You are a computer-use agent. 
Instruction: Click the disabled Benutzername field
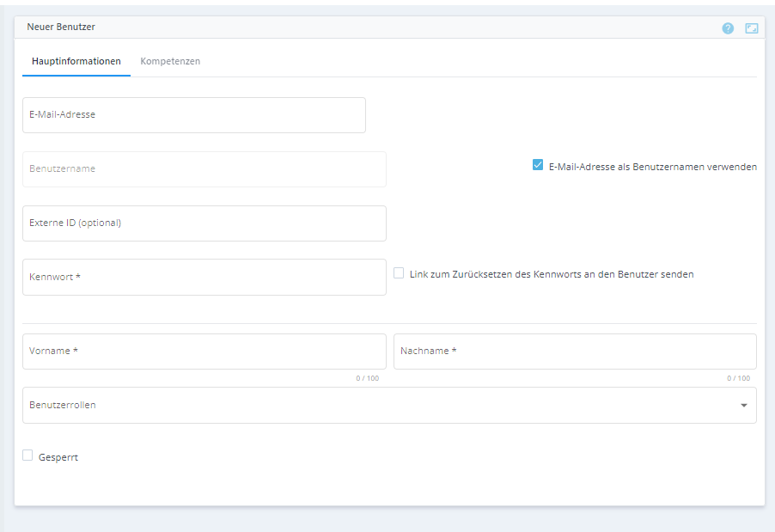[204, 169]
